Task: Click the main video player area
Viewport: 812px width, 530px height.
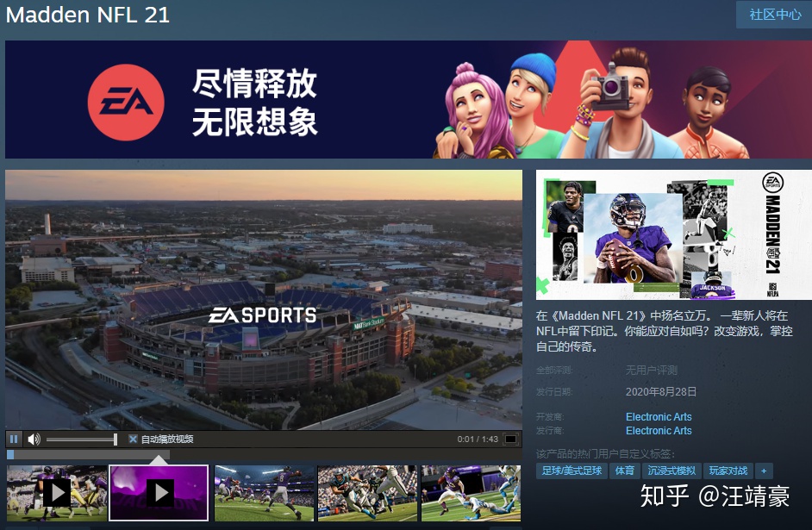Action: (x=264, y=300)
